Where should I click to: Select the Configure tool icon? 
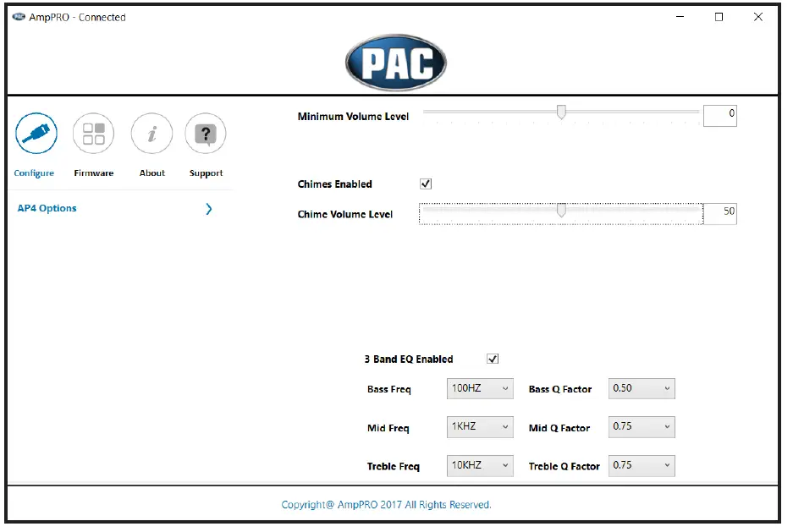[x=35, y=133]
